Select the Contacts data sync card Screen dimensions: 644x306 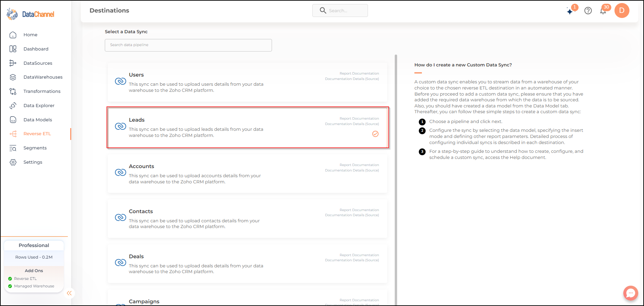(x=248, y=219)
